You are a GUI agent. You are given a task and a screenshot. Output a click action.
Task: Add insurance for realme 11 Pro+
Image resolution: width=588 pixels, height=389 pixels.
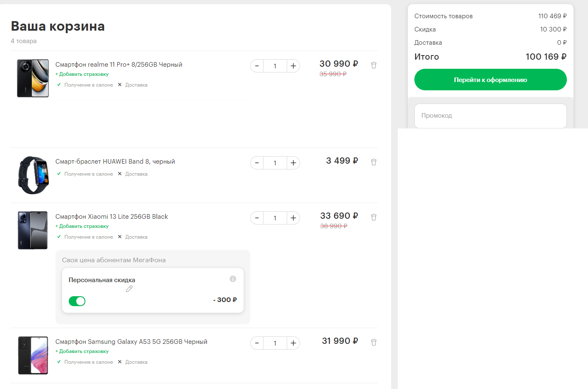(x=82, y=74)
